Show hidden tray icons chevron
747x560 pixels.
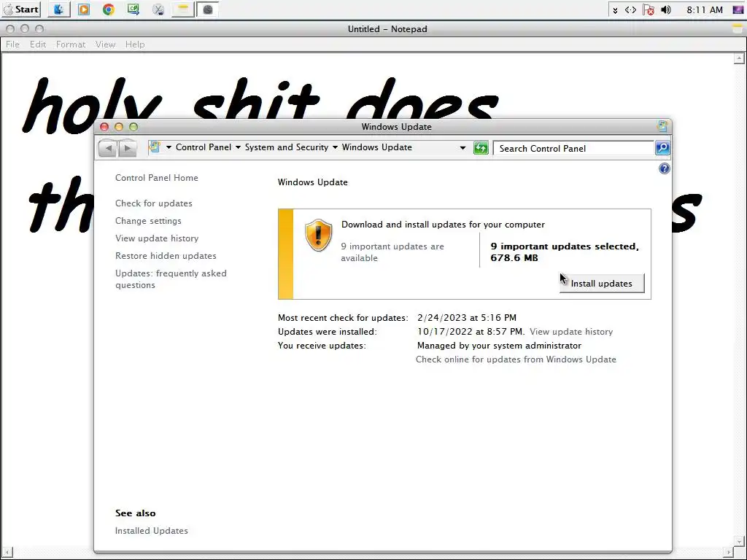pos(615,10)
